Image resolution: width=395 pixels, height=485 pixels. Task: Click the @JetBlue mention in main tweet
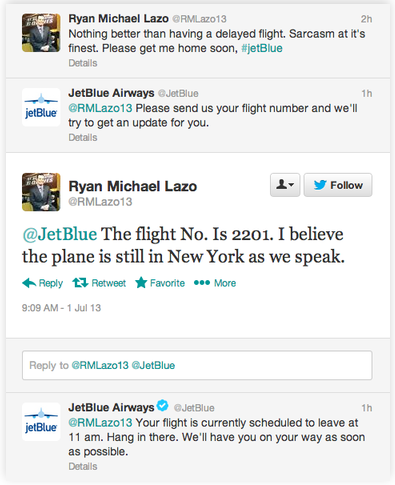tap(59, 234)
